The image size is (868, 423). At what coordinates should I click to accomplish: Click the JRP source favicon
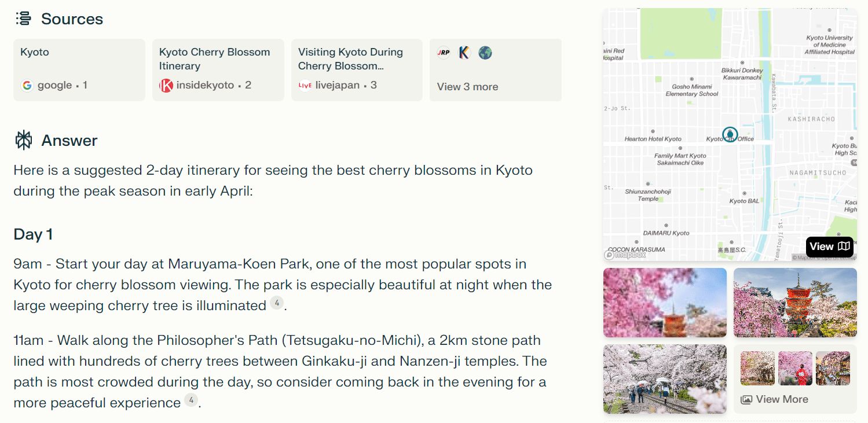tap(444, 53)
